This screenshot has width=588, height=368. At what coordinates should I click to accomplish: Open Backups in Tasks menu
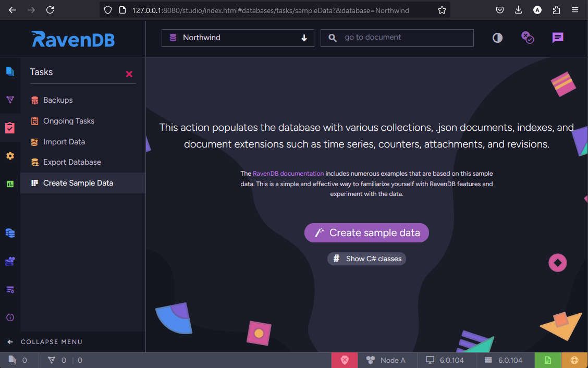coord(83,100)
